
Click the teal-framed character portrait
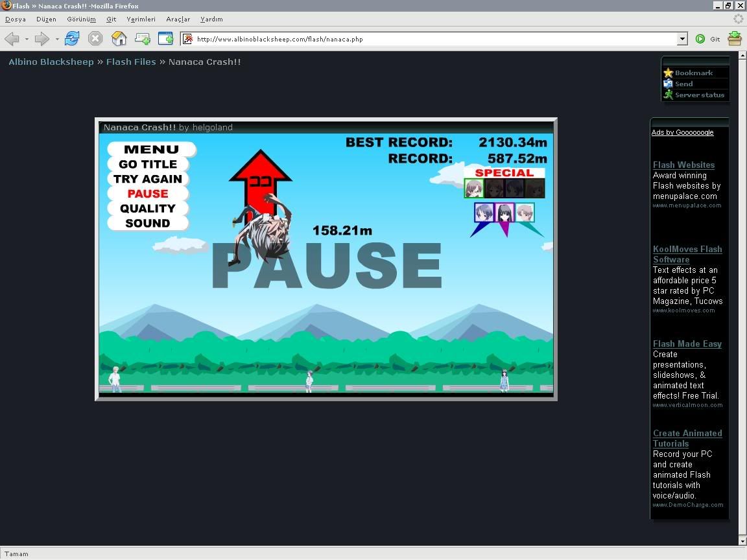point(525,213)
